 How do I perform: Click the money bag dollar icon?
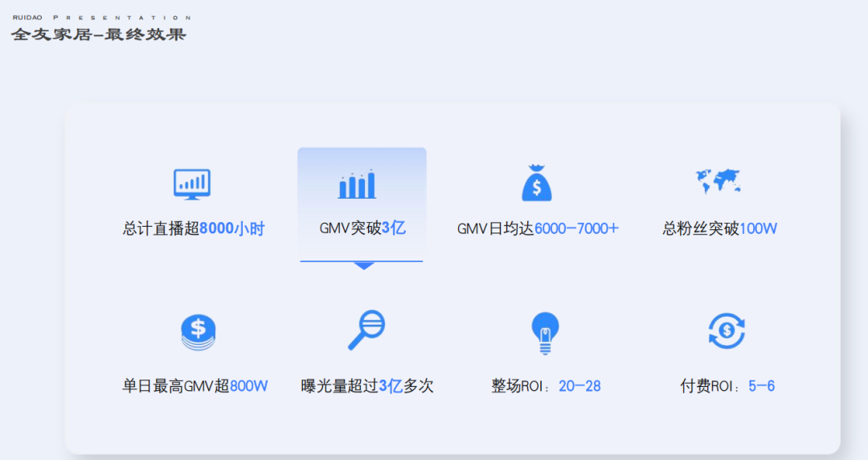pyautogui.click(x=537, y=183)
